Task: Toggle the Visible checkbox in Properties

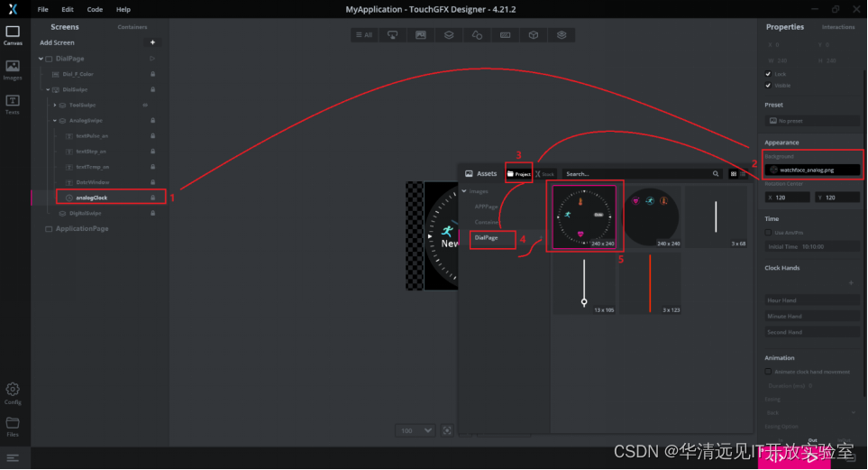Action: point(768,86)
